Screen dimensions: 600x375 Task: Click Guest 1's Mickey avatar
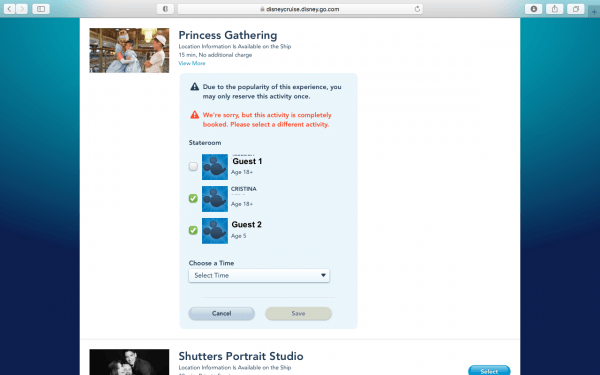click(215, 167)
